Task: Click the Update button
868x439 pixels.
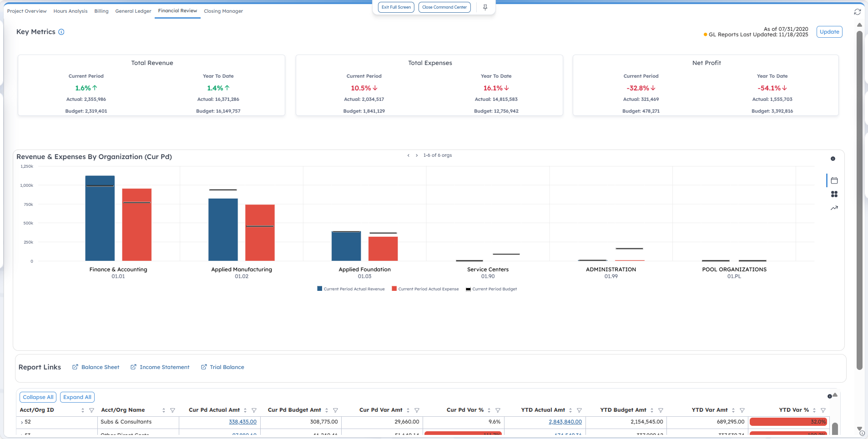Action: 829,32
